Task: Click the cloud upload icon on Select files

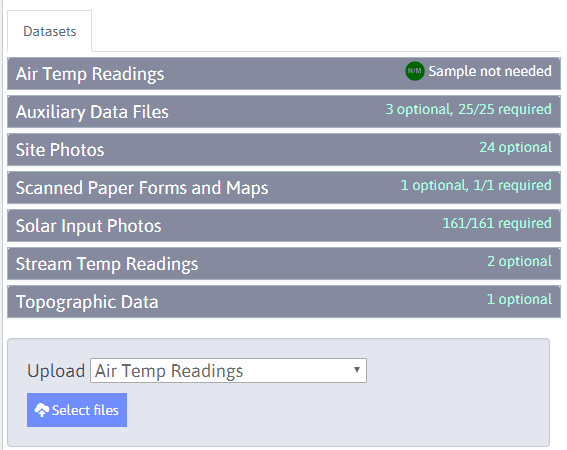Action: tap(42, 410)
